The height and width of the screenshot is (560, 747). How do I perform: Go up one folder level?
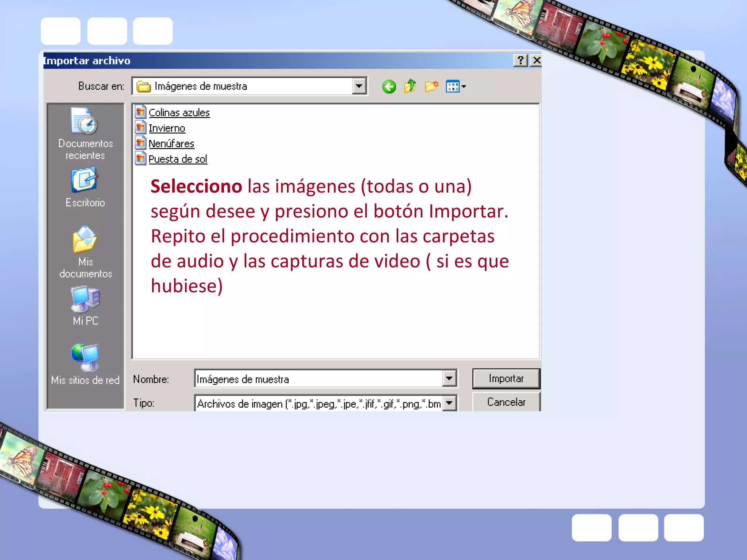pyautogui.click(x=410, y=86)
